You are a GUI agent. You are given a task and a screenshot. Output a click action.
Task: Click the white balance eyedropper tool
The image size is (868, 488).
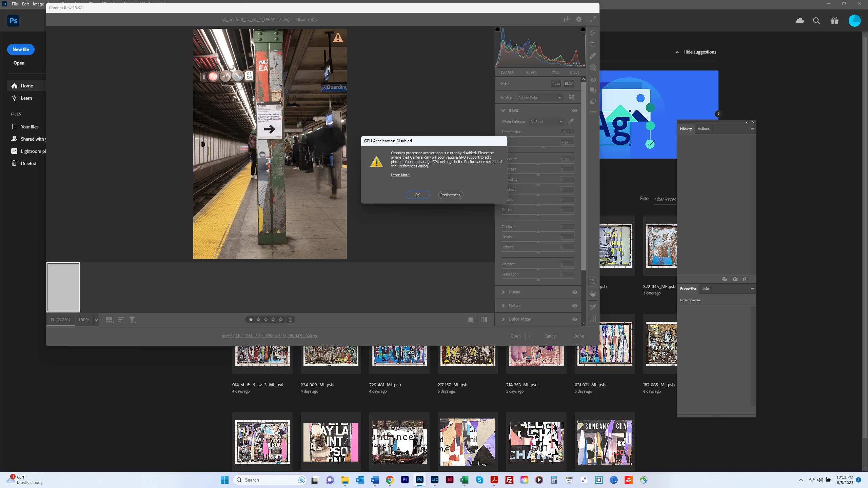(571, 121)
